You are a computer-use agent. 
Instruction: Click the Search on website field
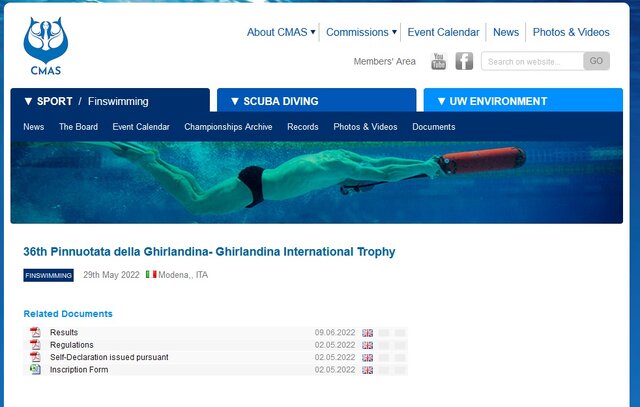point(531,62)
